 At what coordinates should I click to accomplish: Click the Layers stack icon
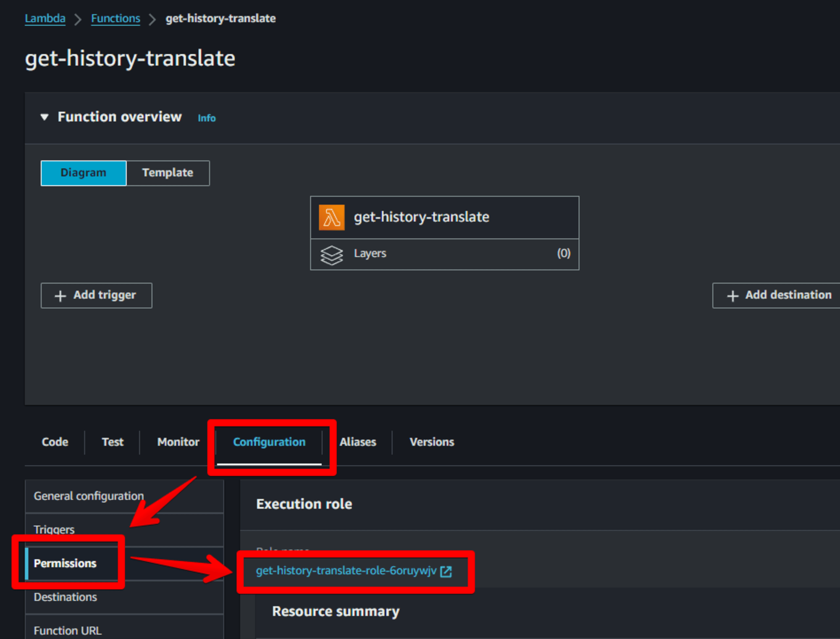[334, 253]
